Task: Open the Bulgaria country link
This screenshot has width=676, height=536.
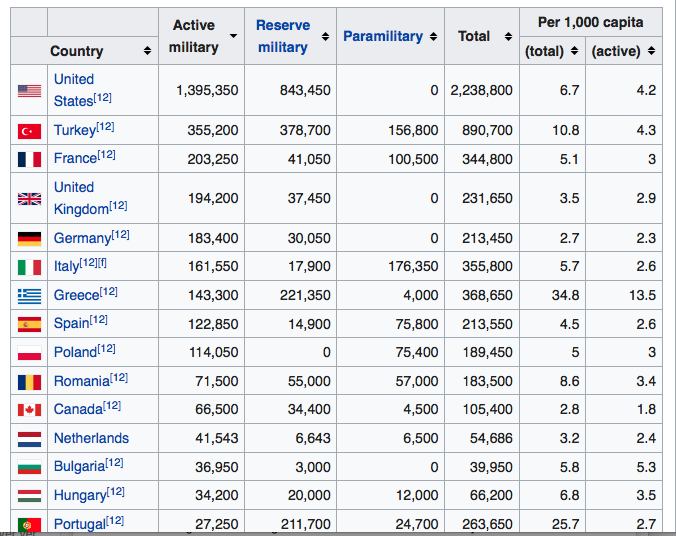Action: click(79, 467)
